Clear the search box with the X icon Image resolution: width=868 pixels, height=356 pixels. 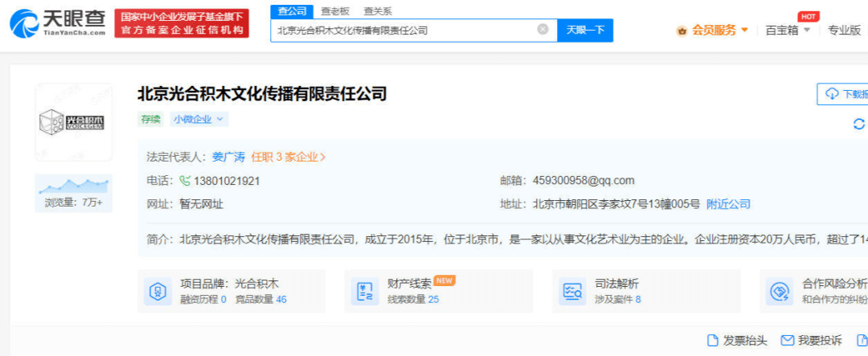[x=543, y=30]
